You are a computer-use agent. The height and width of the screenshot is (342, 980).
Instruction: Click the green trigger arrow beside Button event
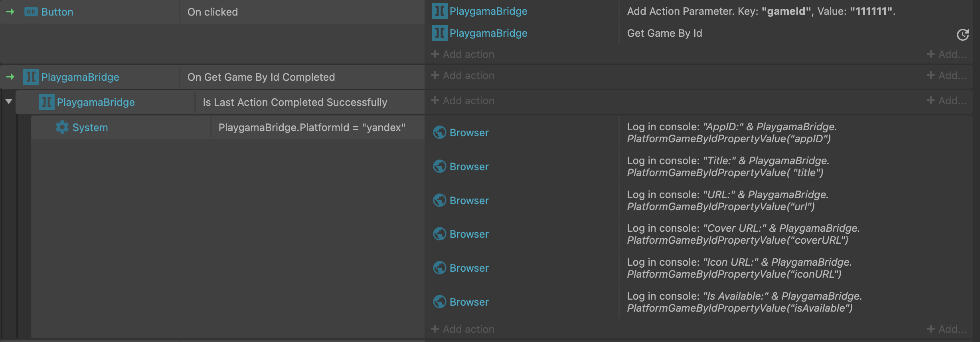point(11,12)
